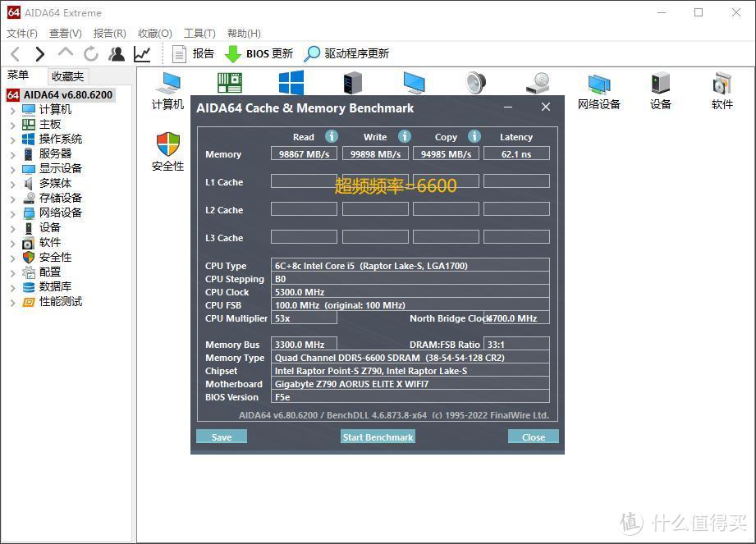Click the Save button in benchmark dialog
756x544 pixels.
[222, 437]
